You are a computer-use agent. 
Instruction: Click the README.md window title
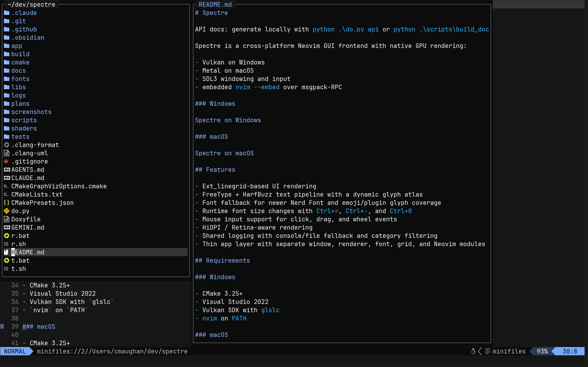pos(215,4)
